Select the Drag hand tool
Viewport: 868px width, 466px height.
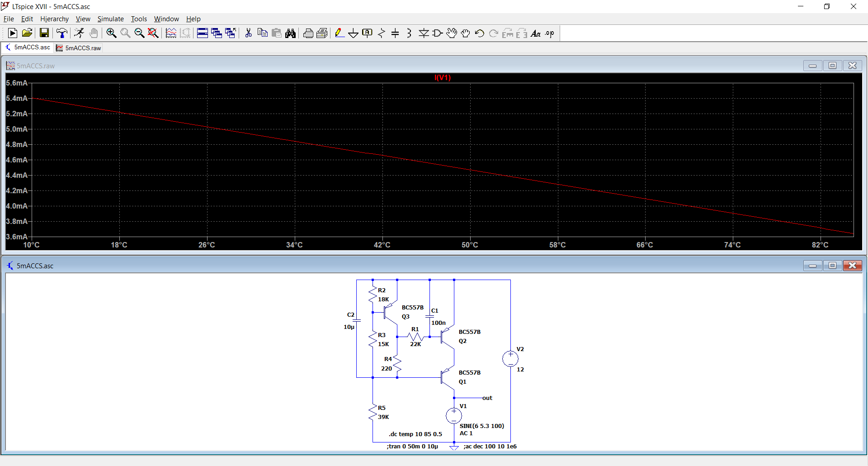[x=466, y=33]
